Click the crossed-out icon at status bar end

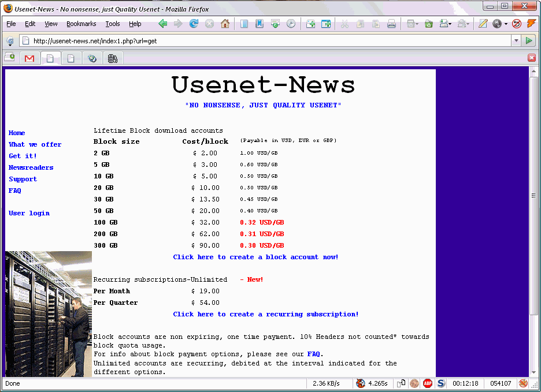(x=523, y=383)
